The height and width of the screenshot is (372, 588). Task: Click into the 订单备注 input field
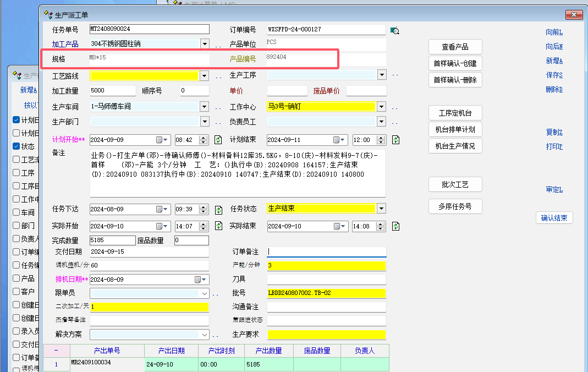tap(327, 251)
